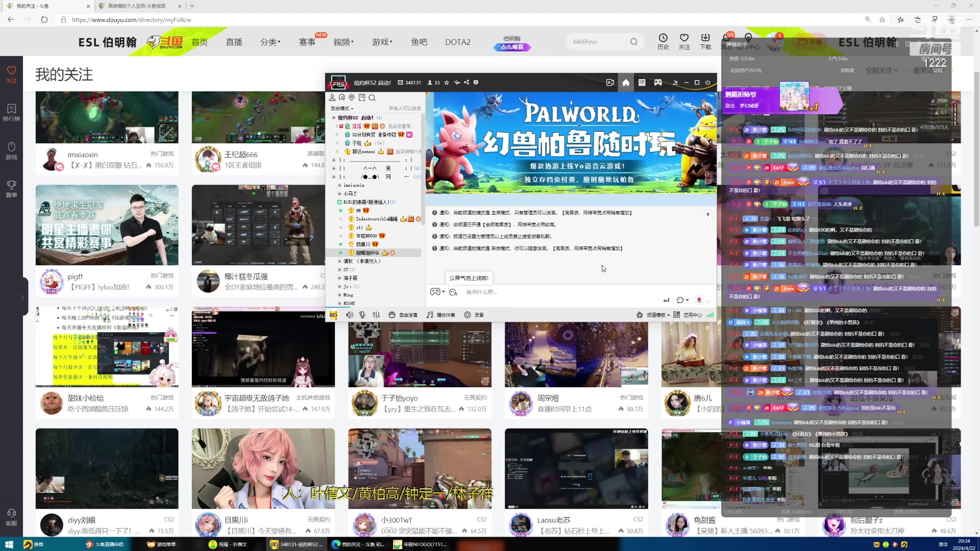The image size is (980, 551).
Task: Click the Douyu search magnifier icon
Action: 634,42
